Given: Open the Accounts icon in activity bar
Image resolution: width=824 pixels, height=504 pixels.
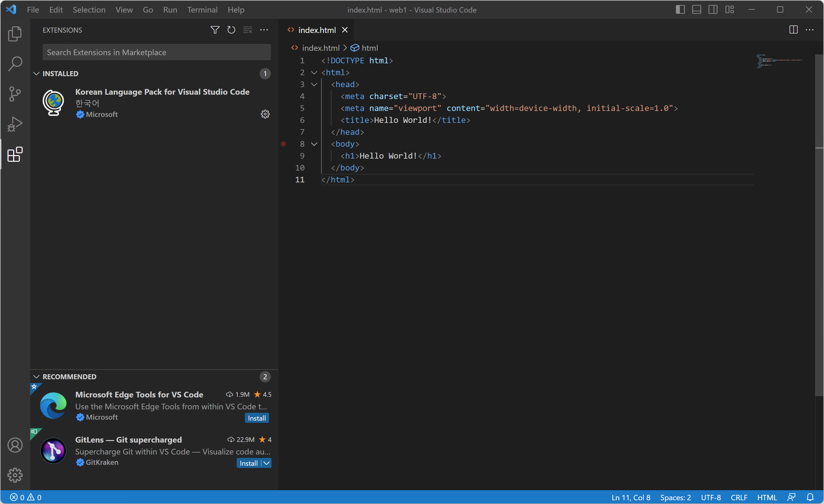Looking at the screenshot, I should coord(15,445).
